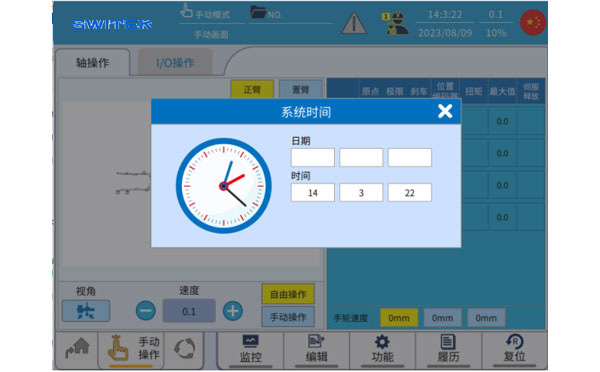Increase speed with the plus button

(233, 310)
